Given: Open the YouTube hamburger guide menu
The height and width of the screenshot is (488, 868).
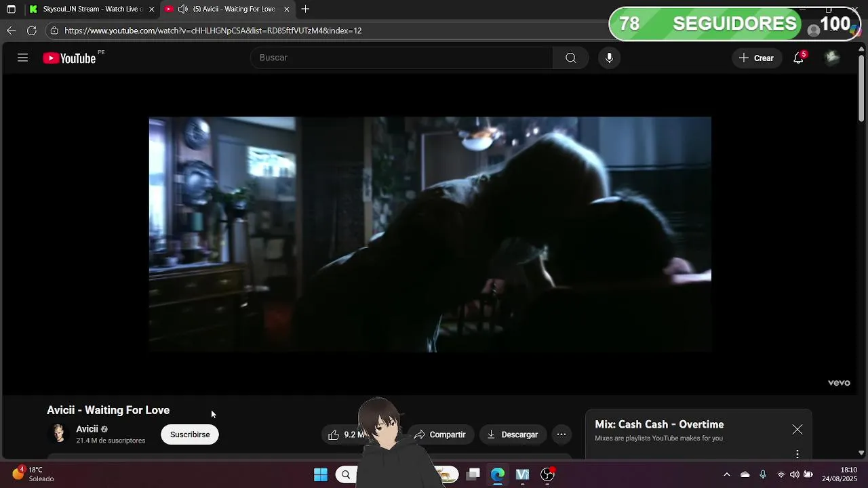Looking at the screenshot, I should (x=22, y=58).
